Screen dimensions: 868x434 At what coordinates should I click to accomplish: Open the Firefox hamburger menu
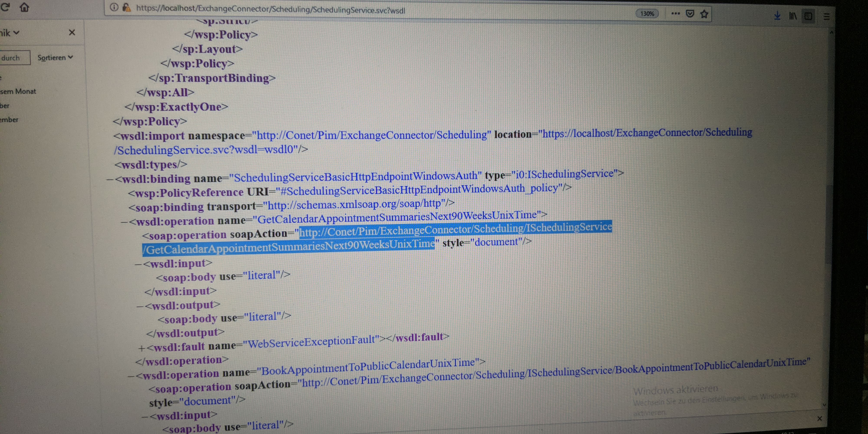pos(826,16)
